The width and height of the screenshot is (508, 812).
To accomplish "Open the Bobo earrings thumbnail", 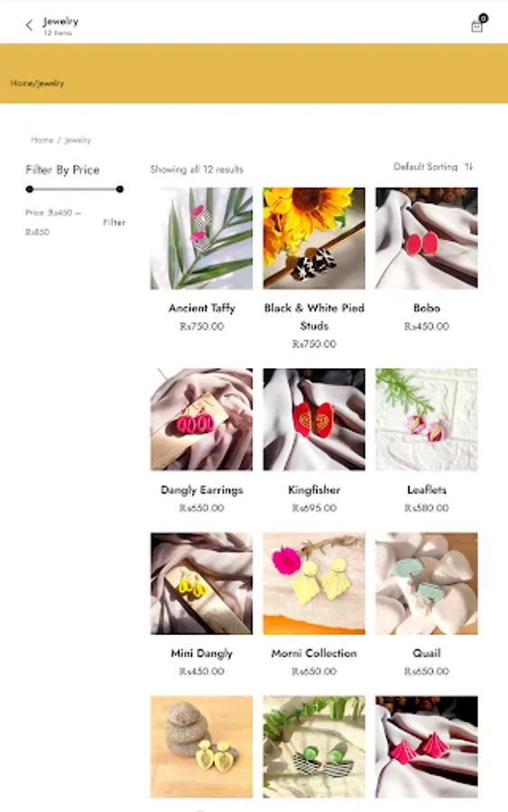I will [x=426, y=238].
